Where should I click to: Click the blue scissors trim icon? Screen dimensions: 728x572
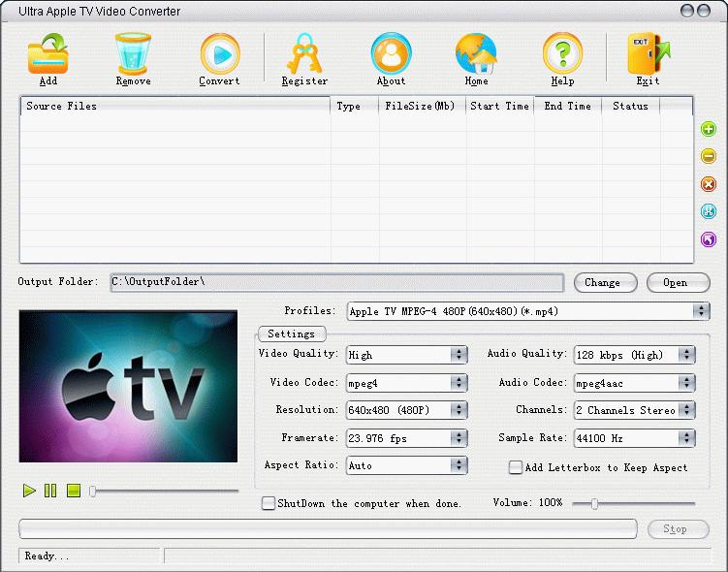click(708, 211)
